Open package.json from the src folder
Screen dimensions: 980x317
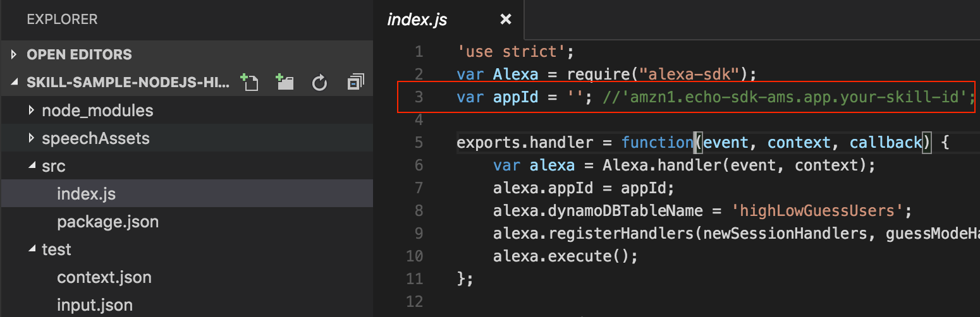[x=107, y=222]
